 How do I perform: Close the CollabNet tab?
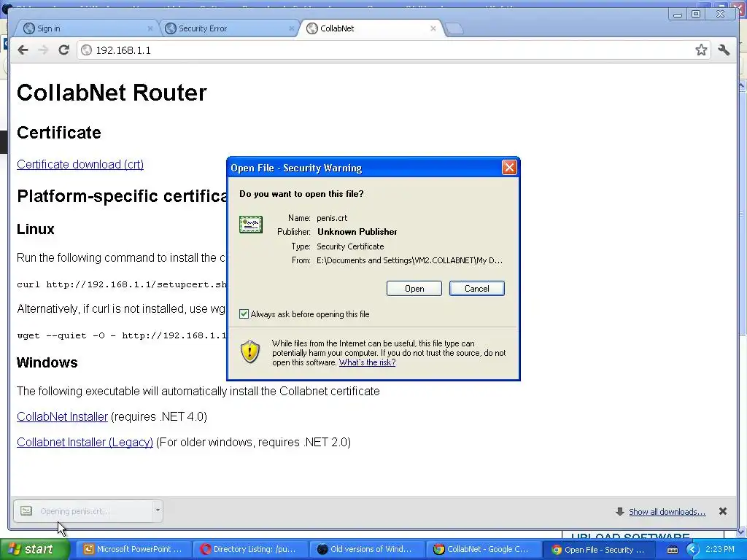pyautogui.click(x=433, y=28)
